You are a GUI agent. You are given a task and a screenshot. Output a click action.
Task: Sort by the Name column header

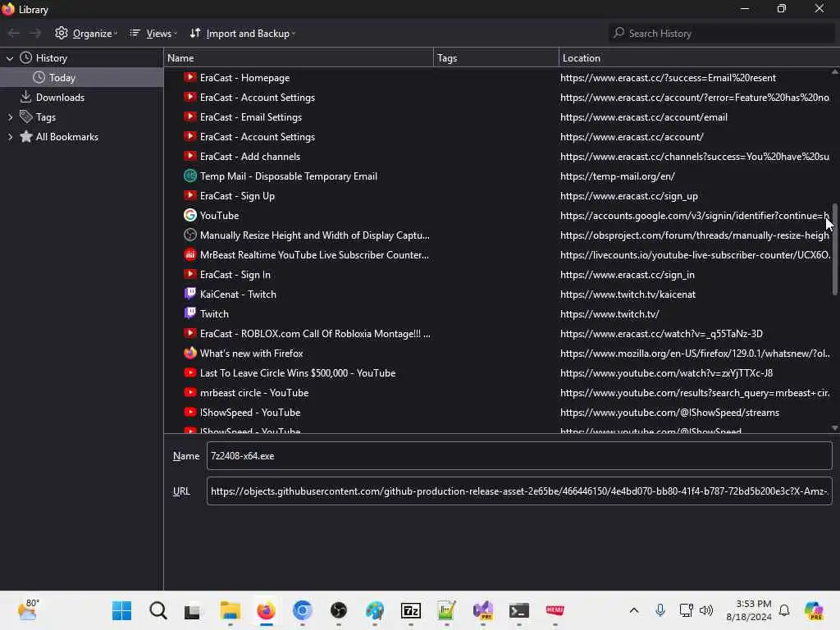point(299,58)
